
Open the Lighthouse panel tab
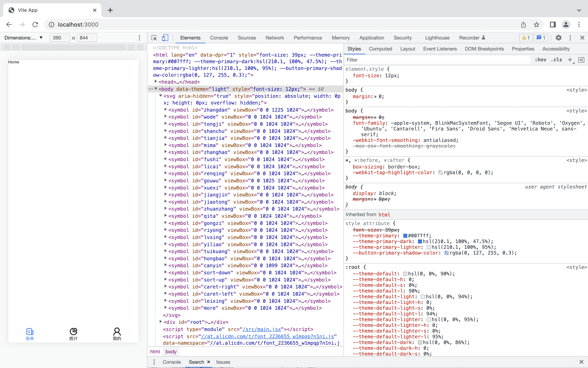click(437, 38)
